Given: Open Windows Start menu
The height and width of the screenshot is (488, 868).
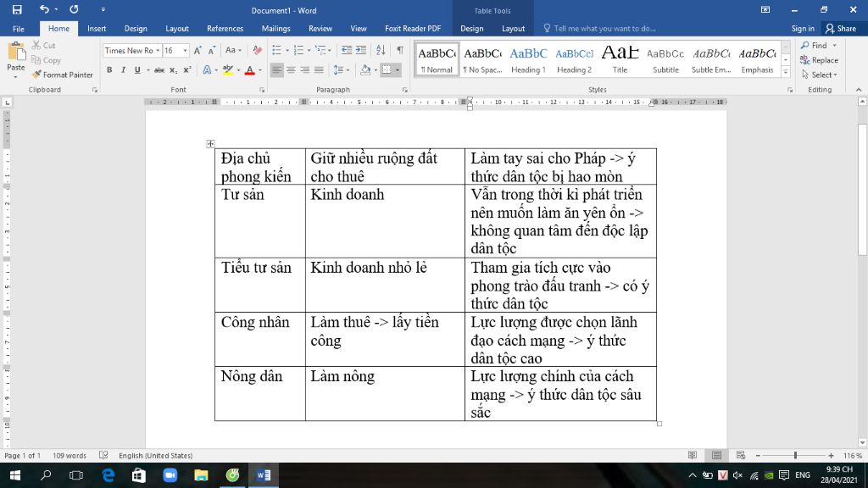Looking at the screenshot, I should point(15,475).
